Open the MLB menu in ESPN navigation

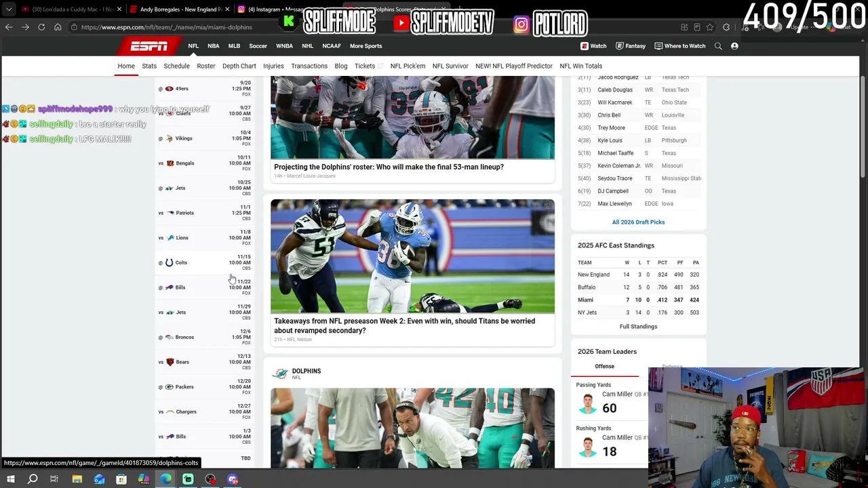[x=234, y=46]
